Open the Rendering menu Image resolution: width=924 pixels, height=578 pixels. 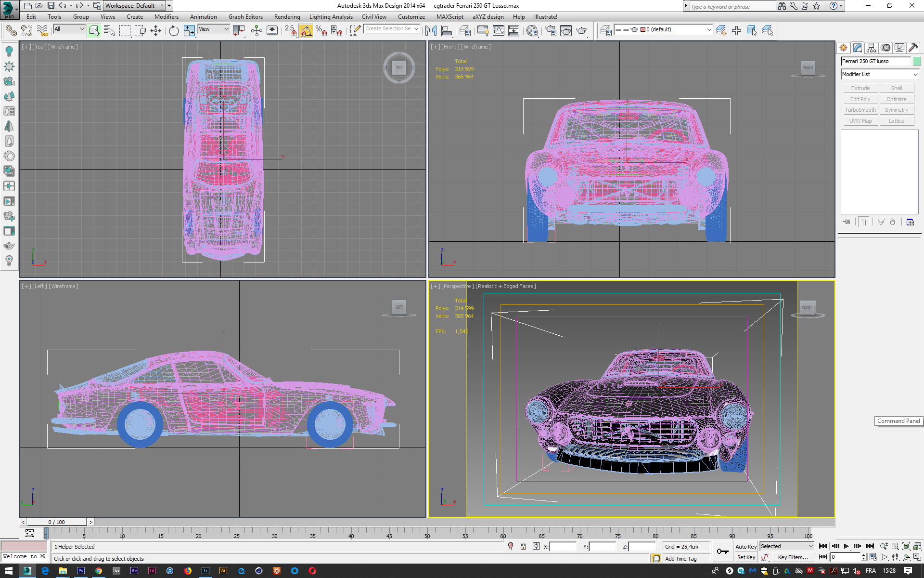(x=287, y=17)
